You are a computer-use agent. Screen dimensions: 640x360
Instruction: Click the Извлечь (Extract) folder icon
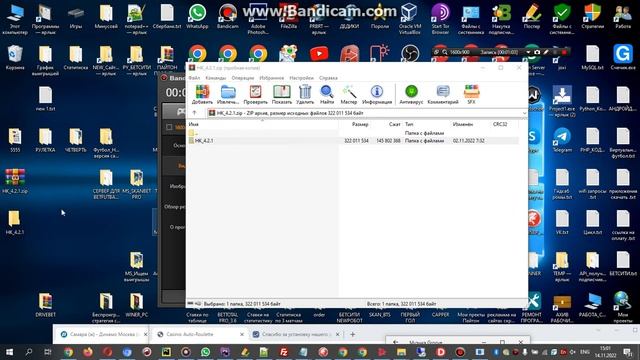tap(228, 95)
